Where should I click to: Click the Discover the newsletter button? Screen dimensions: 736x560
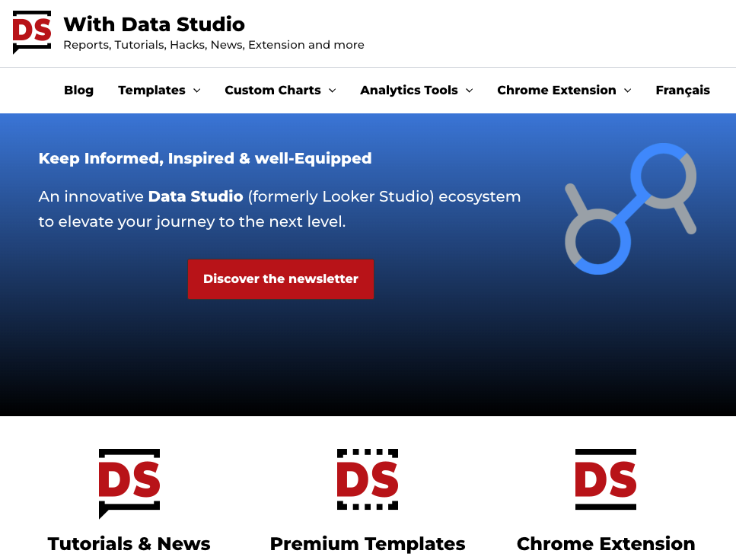tap(281, 278)
